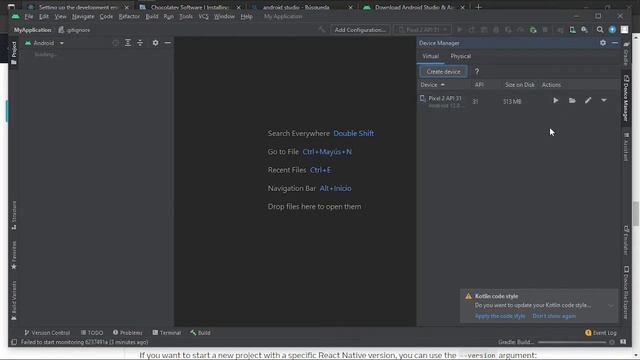Viewport: 640px width, 360px height.
Task: Open the File menu
Action: point(29,17)
